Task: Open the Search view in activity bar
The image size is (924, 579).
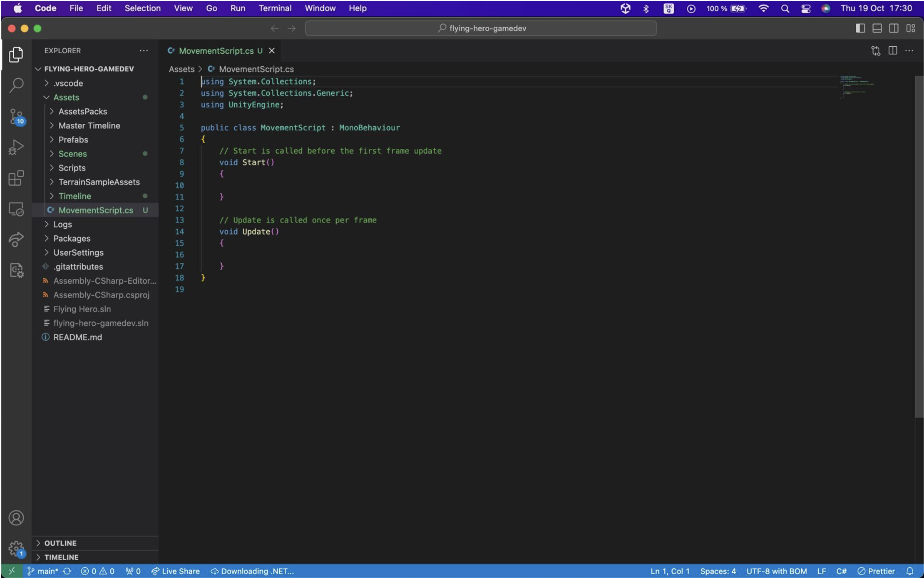Action: [x=16, y=85]
